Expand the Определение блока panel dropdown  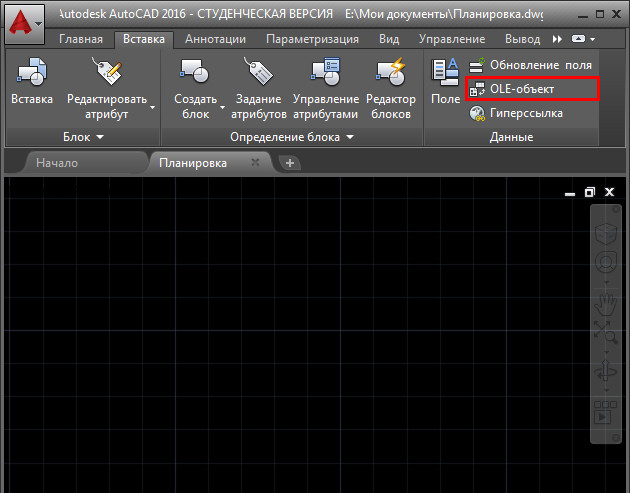tap(350, 136)
